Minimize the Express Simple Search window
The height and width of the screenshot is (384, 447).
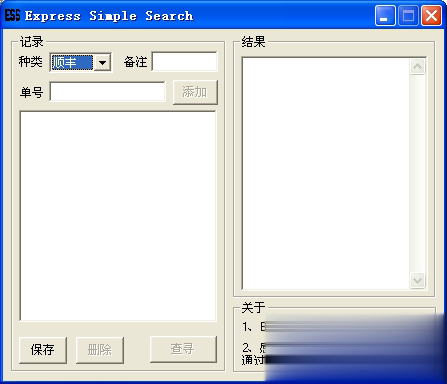coord(385,15)
